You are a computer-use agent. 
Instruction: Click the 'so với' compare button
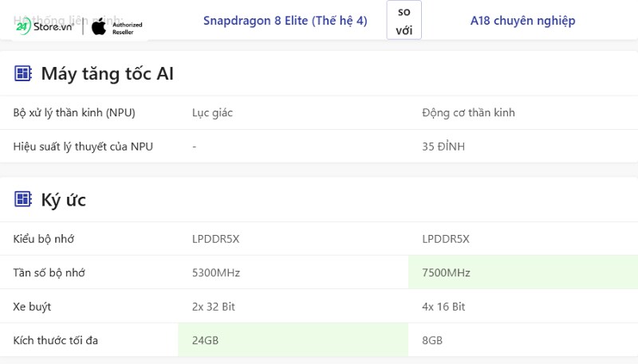coord(404,21)
